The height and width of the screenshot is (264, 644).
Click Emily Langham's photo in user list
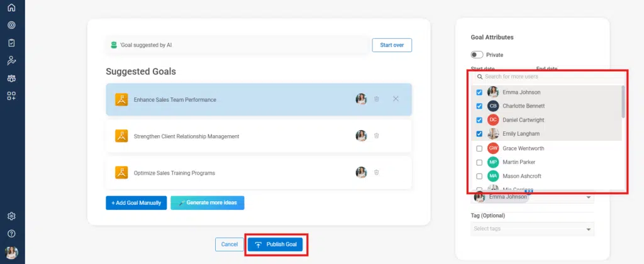pos(493,134)
